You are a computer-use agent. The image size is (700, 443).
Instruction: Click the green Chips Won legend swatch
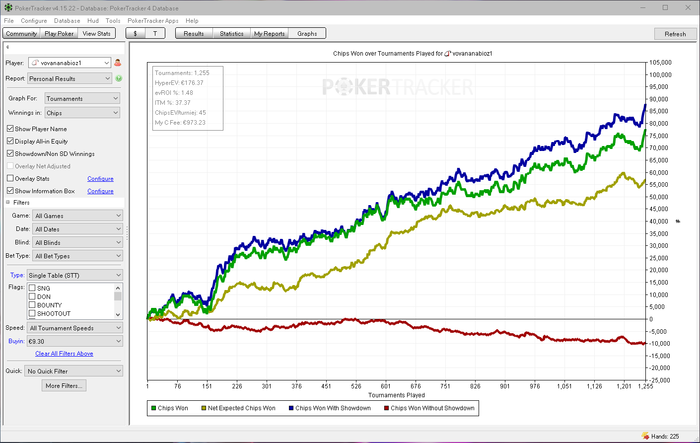coord(154,408)
